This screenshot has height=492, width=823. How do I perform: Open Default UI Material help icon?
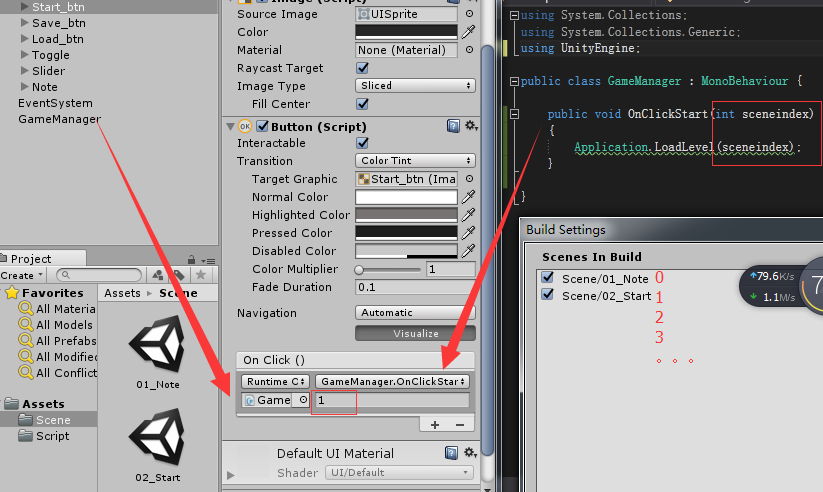click(x=451, y=453)
